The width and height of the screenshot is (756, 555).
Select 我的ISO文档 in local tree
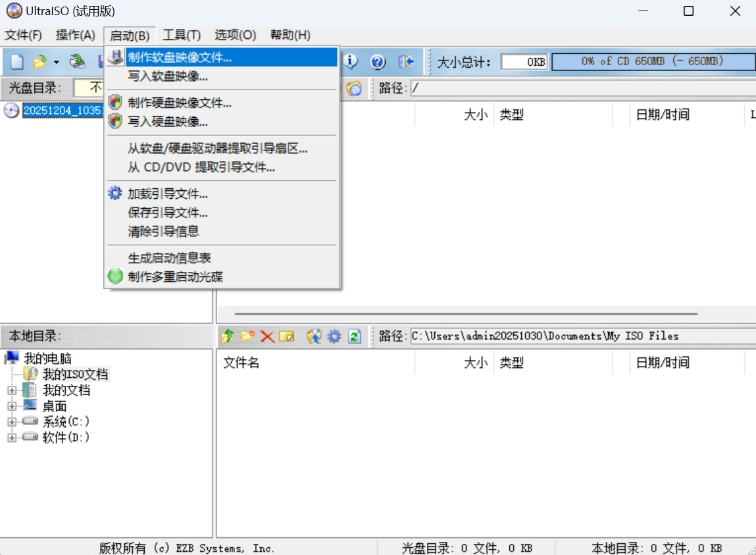(75, 375)
